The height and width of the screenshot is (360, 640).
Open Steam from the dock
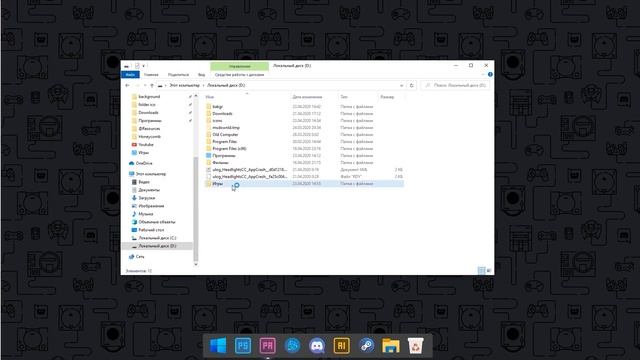click(x=366, y=346)
